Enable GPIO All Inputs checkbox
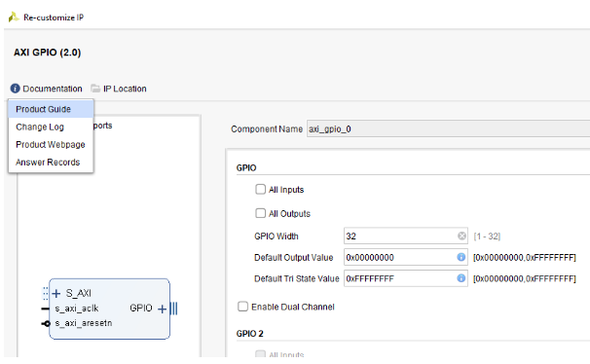The width and height of the screenshot is (590, 364). point(260,189)
